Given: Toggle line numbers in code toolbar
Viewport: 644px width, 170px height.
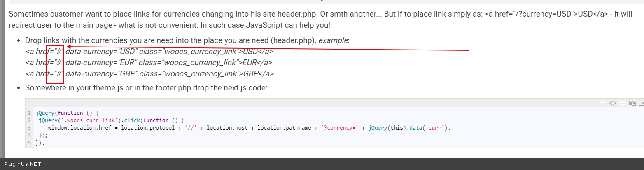Looking at the screenshot, I should pyautogui.click(x=602, y=103).
